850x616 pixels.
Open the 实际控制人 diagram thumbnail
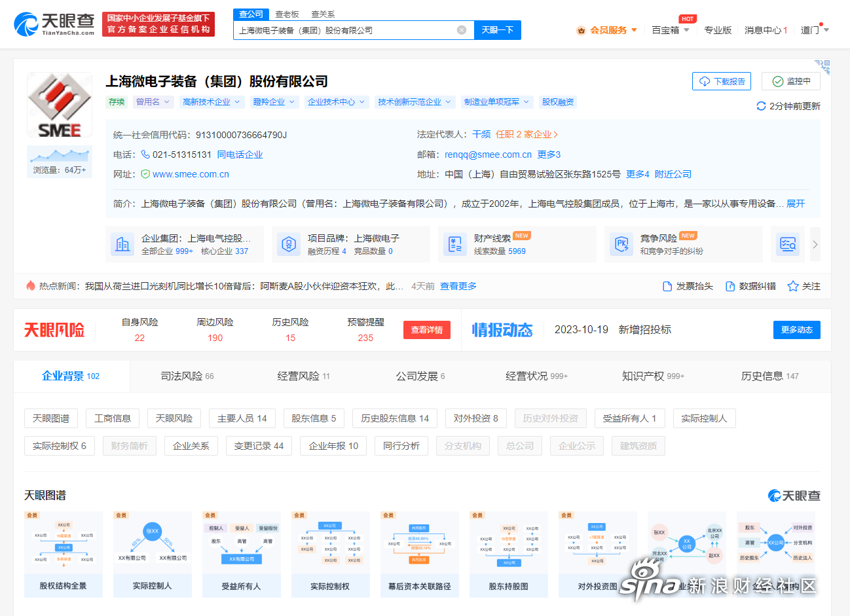153,554
